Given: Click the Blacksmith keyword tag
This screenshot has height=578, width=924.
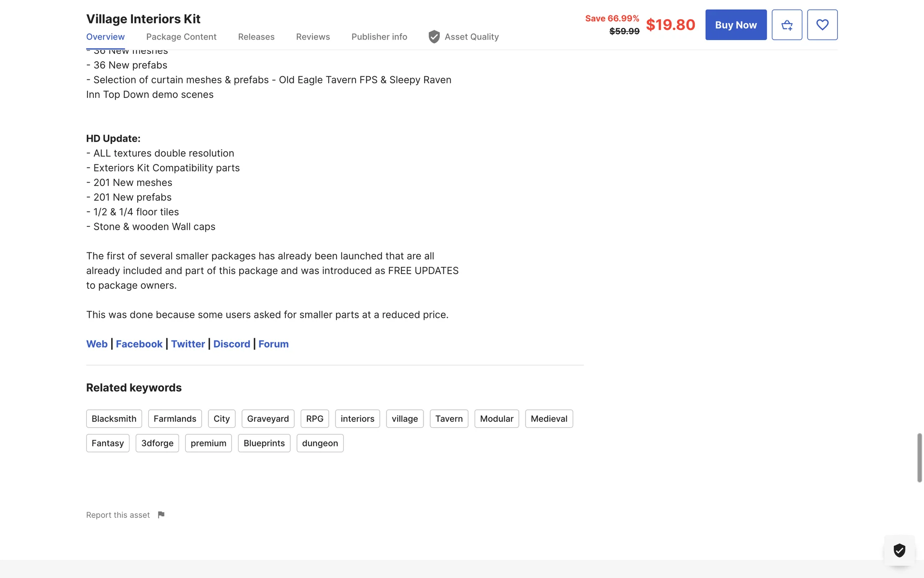Looking at the screenshot, I should (x=114, y=419).
